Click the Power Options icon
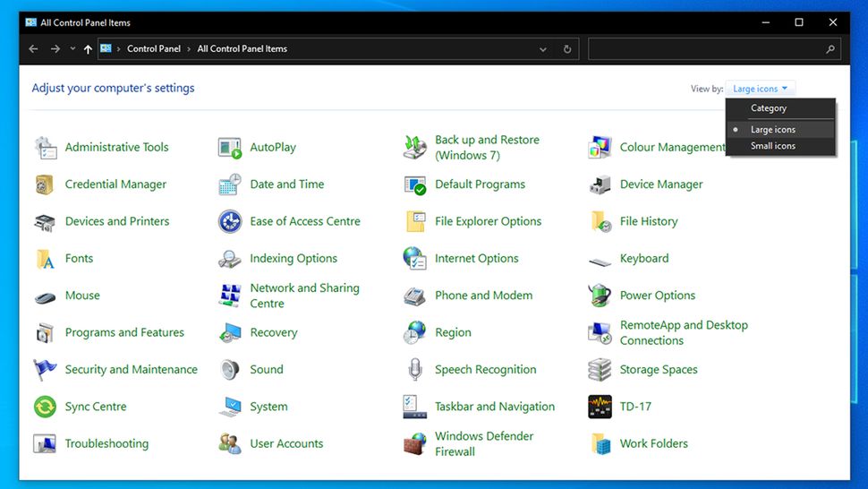The width and height of the screenshot is (868, 489). (x=600, y=296)
